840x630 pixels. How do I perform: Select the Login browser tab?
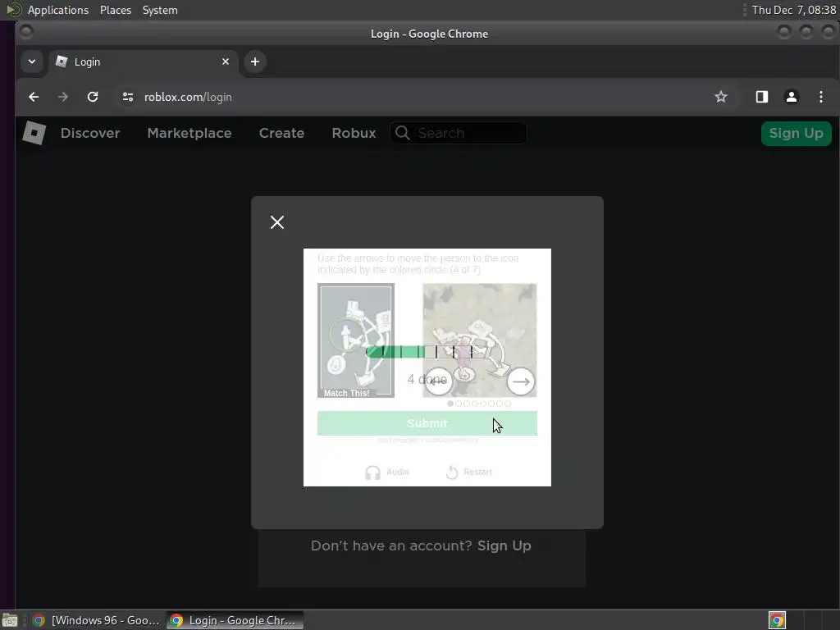(x=143, y=62)
